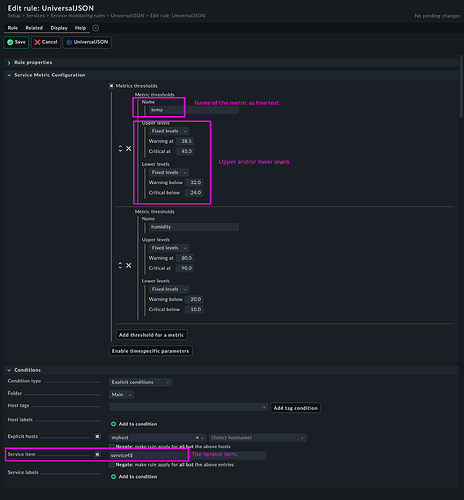Click the Add tag condition button
464x500 pixels.
coord(296,408)
